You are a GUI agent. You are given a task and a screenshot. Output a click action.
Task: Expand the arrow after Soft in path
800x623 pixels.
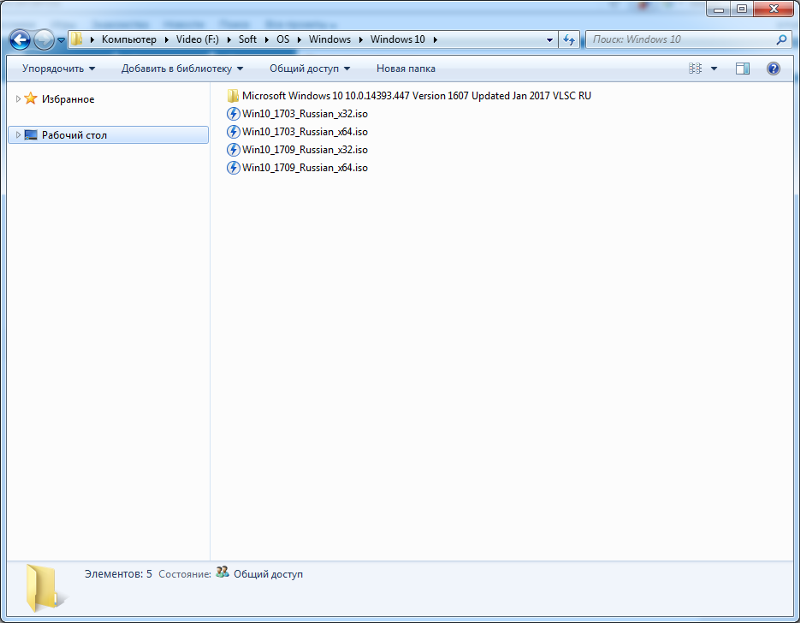click(x=266, y=40)
